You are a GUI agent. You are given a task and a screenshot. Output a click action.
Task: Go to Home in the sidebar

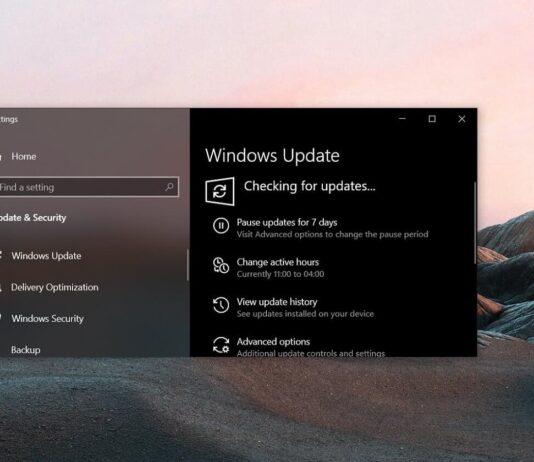pyautogui.click(x=23, y=156)
